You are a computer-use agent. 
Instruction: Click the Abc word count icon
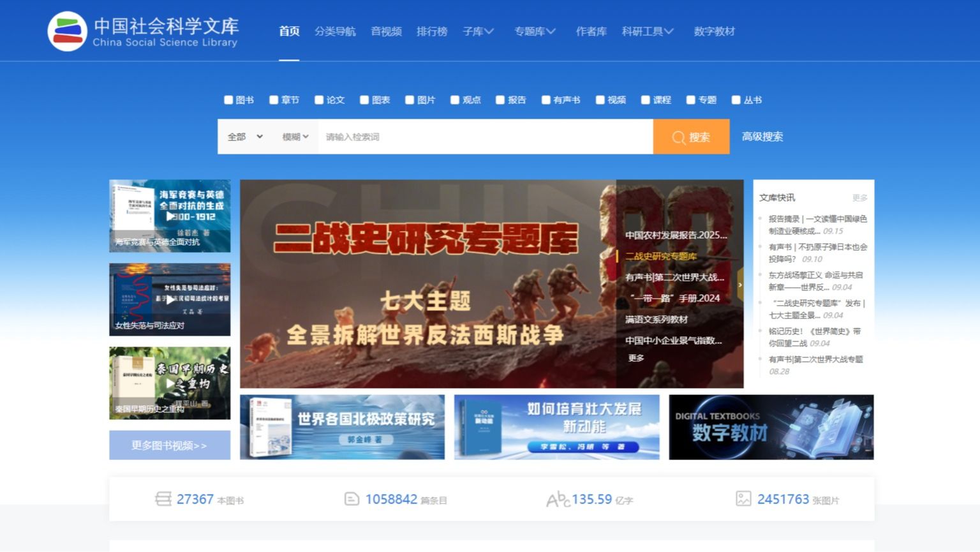click(557, 499)
